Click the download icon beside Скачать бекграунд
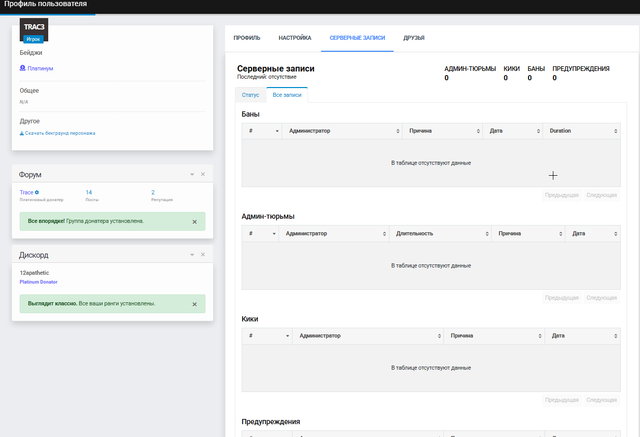This screenshot has width=640, height=437. [22, 133]
